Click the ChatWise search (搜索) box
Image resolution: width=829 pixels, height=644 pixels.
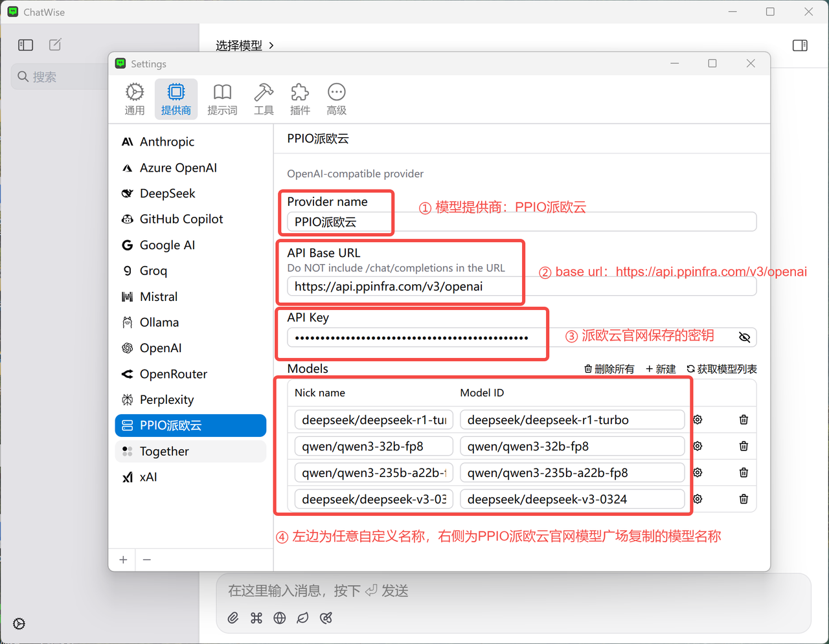(x=60, y=77)
